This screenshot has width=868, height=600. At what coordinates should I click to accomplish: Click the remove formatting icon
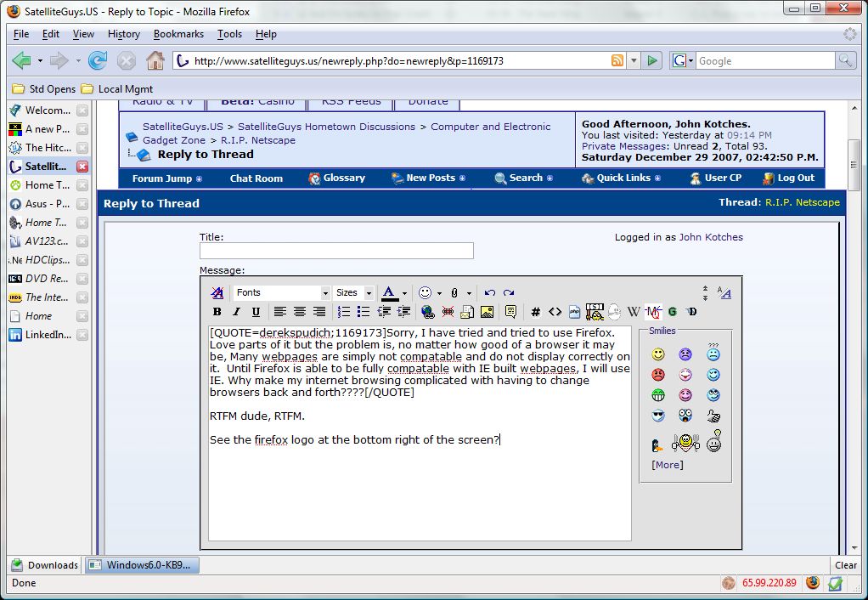(x=217, y=292)
